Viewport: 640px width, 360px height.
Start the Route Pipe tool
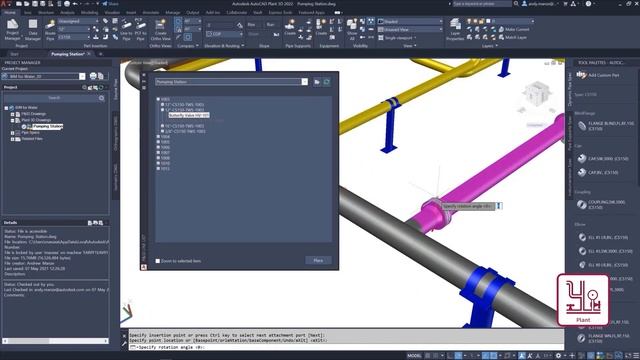50,29
